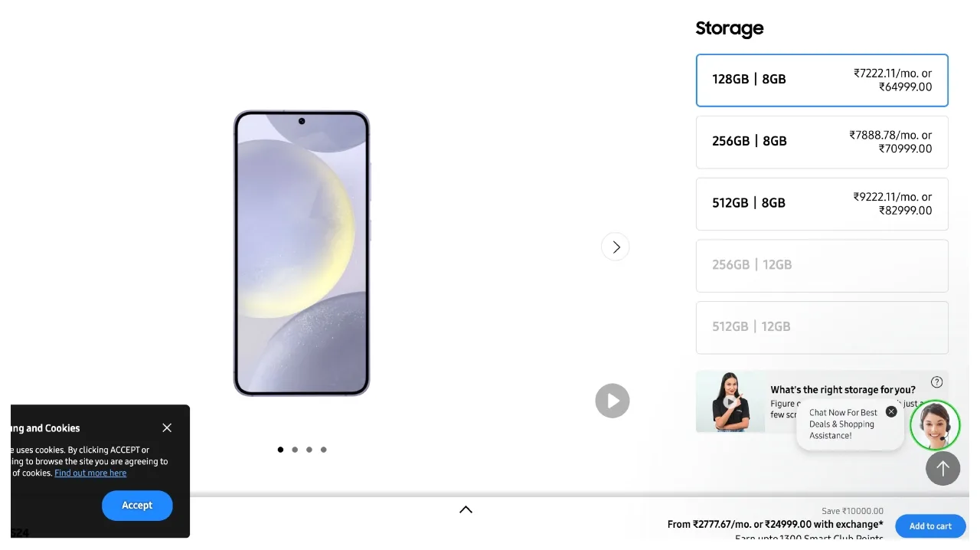980x550 pixels.
Task: Click the back-to-top arrow button
Action: [942, 468]
